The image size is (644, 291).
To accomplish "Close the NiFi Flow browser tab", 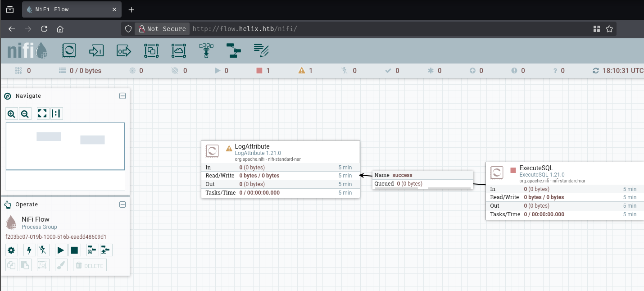I will pyautogui.click(x=114, y=9).
